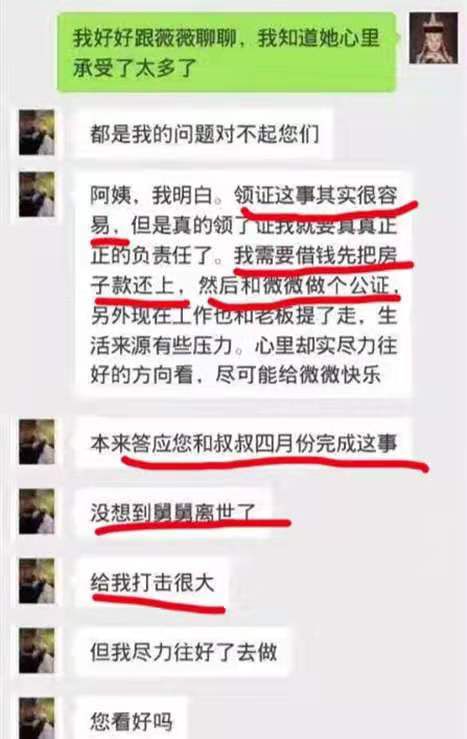
Task: Select the message '都是我的问题对不起您们'
Action: [205, 134]
